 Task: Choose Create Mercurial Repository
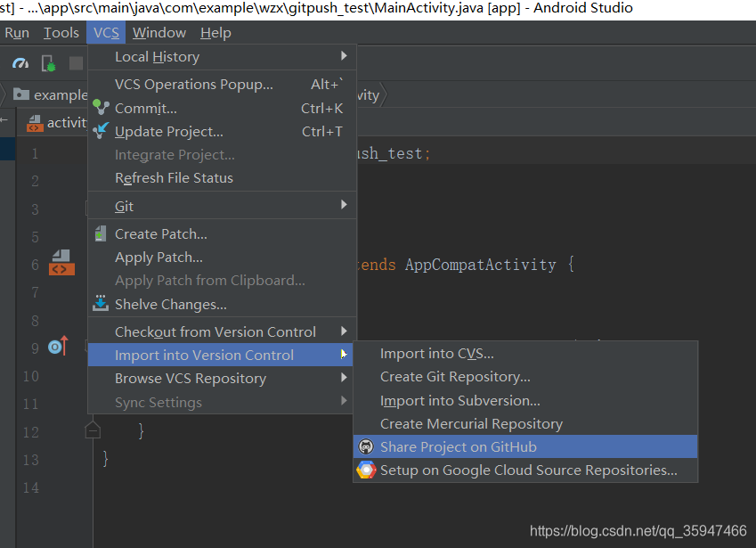pyautogui.click(x=470, y=423)
